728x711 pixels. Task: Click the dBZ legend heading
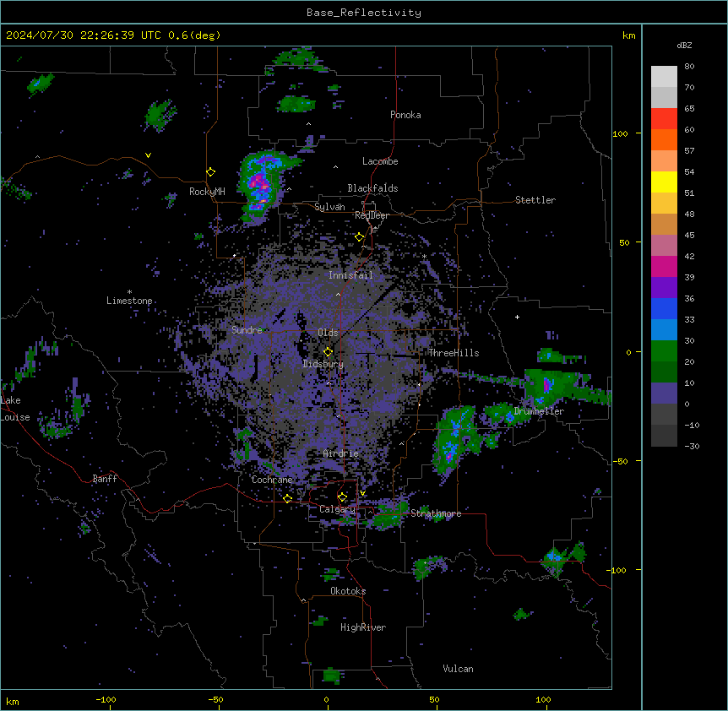point(684,46)
